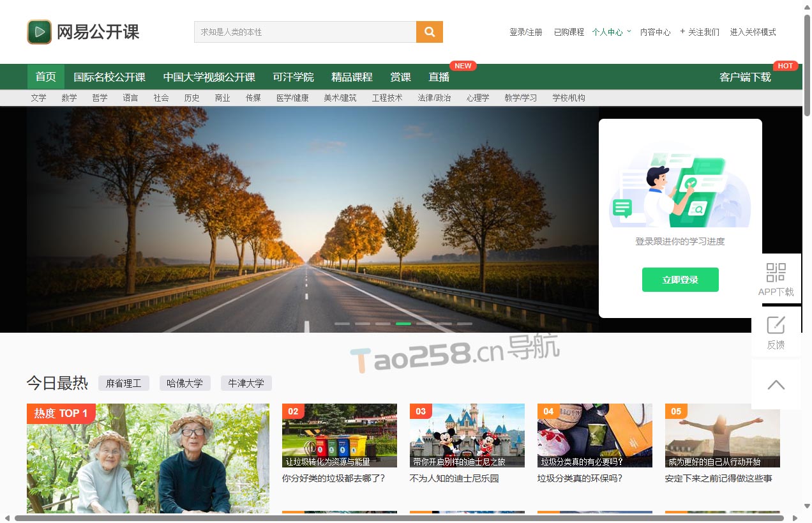Screen dimensions: 812x523
Task: Click the autumn road banner image
Action: coord(313,219)
